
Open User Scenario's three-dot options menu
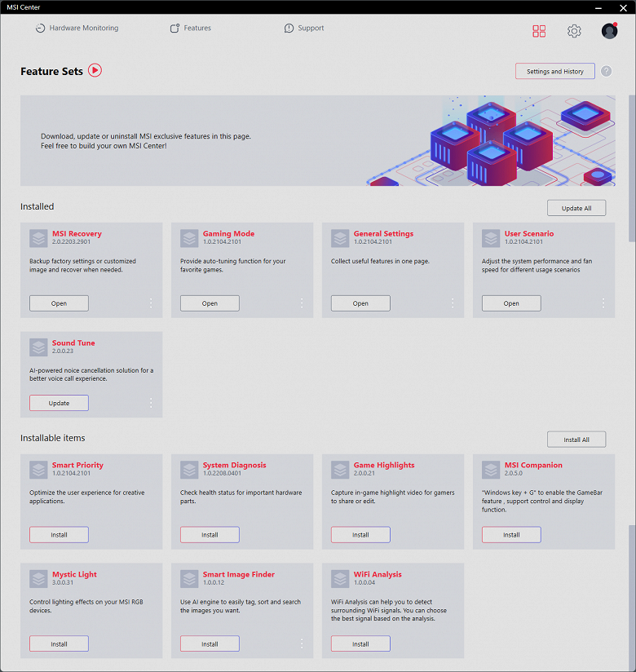(x=603, y=303)
